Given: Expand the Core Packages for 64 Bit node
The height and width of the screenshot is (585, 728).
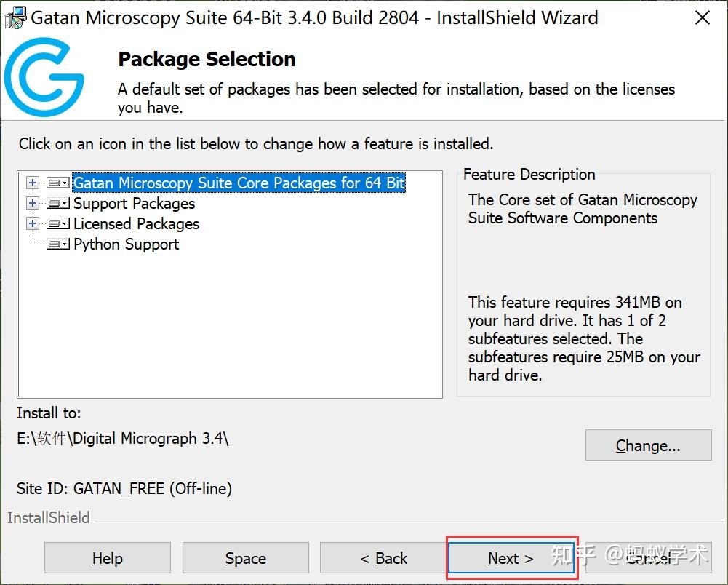Looking at the screenshot, I should pyautogui.click(x=33, y=183).
